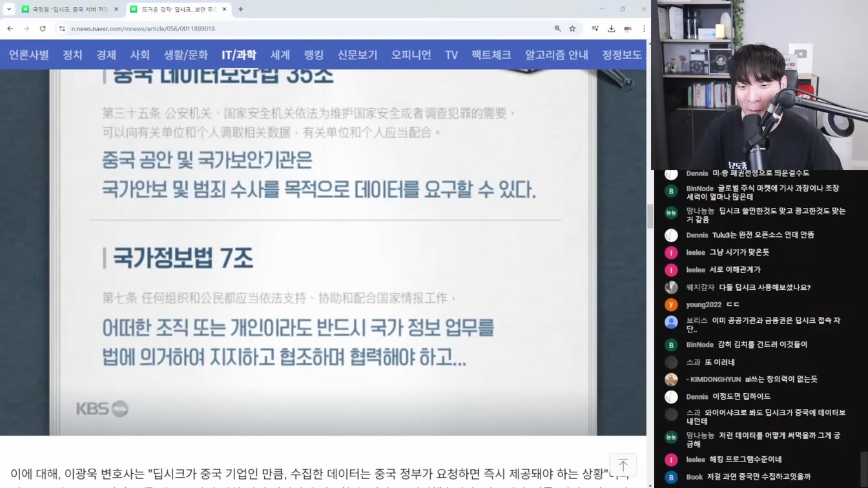Image resolution: width=868 pixels, height=488 pixels.
Task: Open the 팩트체크 section
Action: 491,55
